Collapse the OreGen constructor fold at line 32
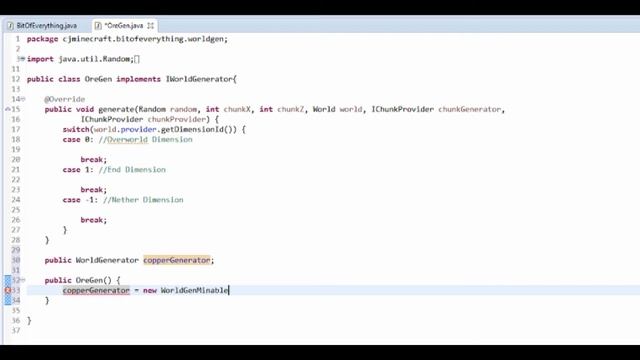 [x=23, y=280]
